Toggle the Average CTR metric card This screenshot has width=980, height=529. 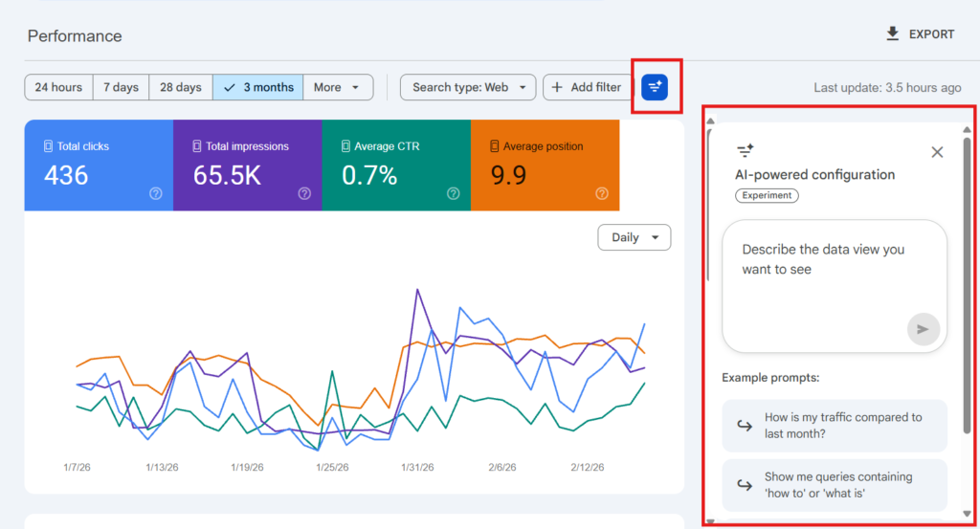tap(388, 163)
